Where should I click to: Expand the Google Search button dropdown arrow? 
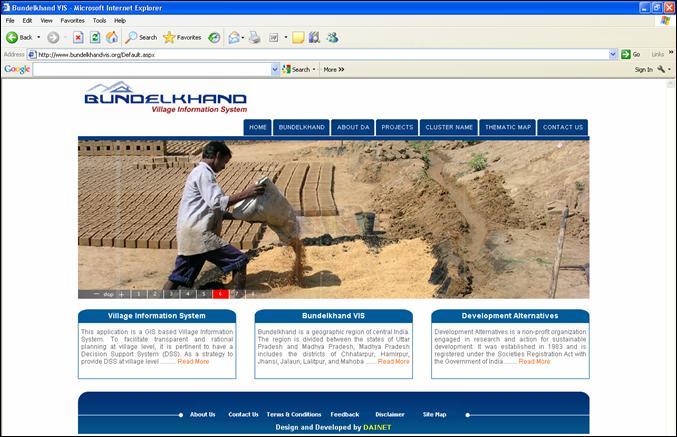314,69
